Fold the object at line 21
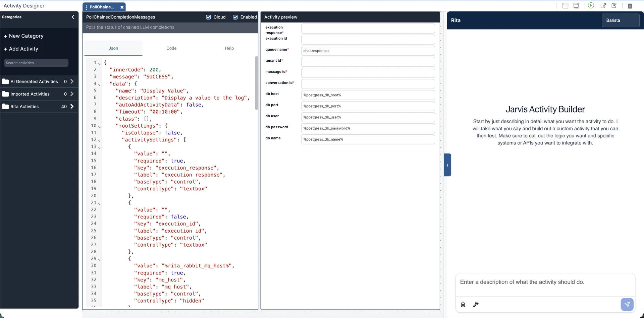 pos(99,203)
